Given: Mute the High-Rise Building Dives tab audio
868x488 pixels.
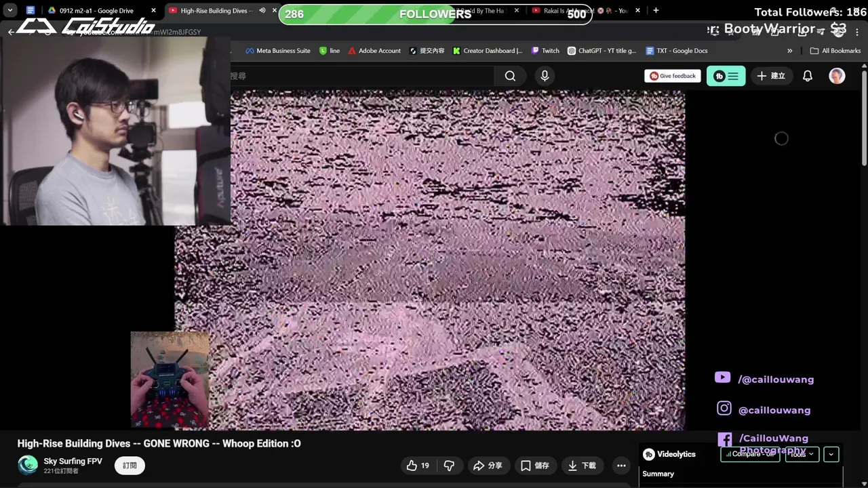Looking at the screenshot, I should coord(262,11).
